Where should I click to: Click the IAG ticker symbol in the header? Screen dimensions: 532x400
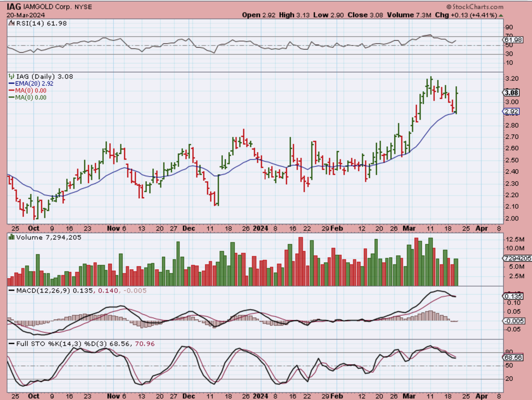coord(14,6)
